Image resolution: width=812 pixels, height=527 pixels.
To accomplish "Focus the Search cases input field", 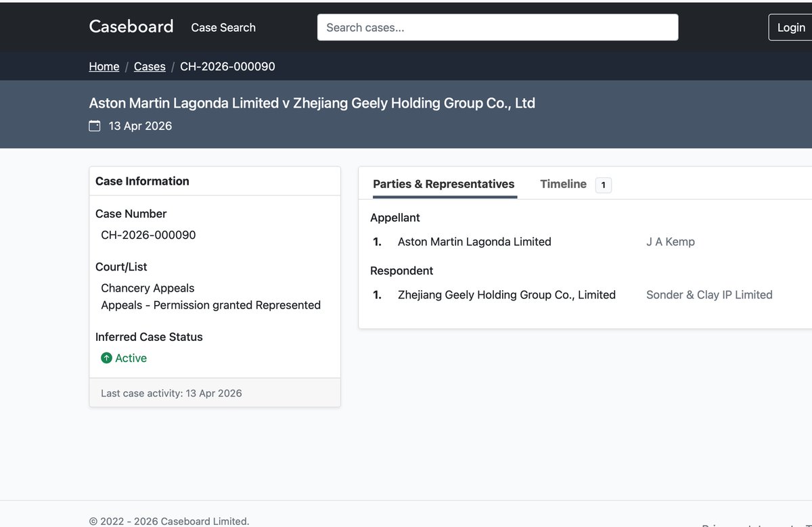I will click(497, 28).
